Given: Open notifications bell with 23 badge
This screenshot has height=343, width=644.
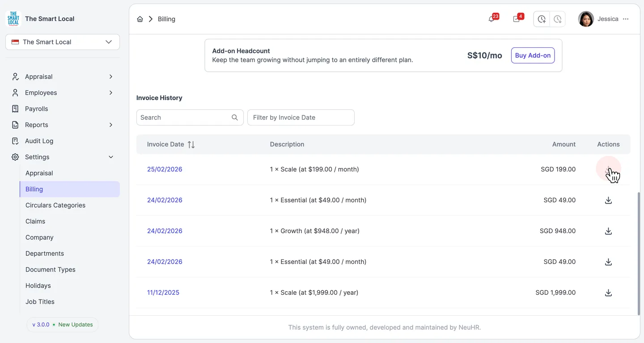Looking at the screenshot, I should 492,19.
